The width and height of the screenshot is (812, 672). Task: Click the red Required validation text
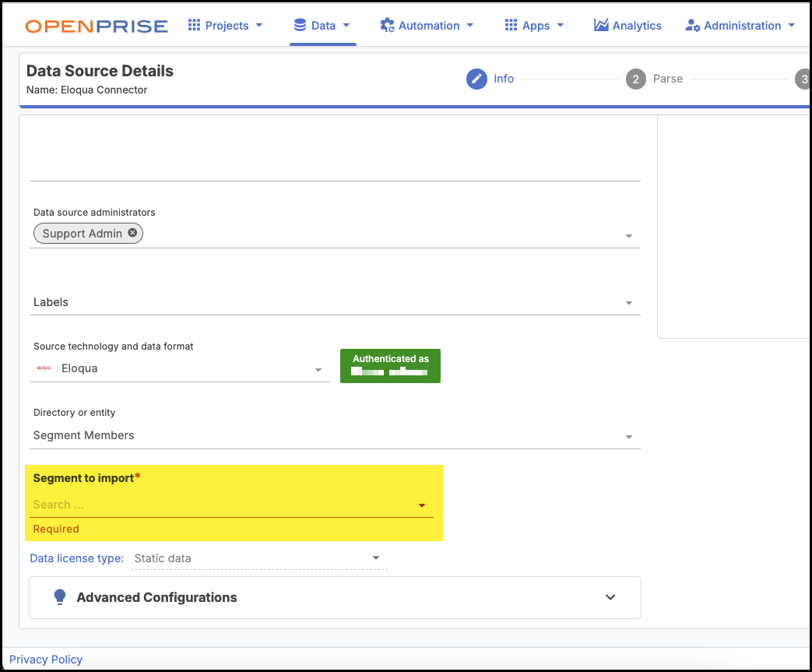tap(56, 529)
